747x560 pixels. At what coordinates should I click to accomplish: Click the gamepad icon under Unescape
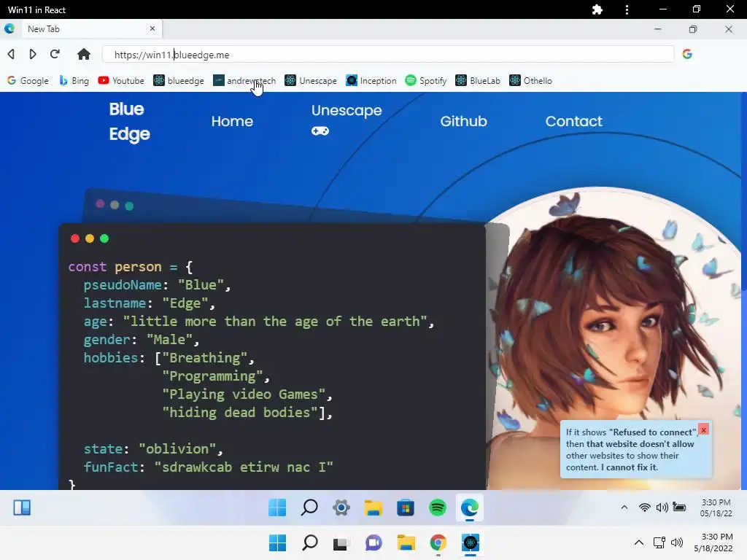(320, 131)
